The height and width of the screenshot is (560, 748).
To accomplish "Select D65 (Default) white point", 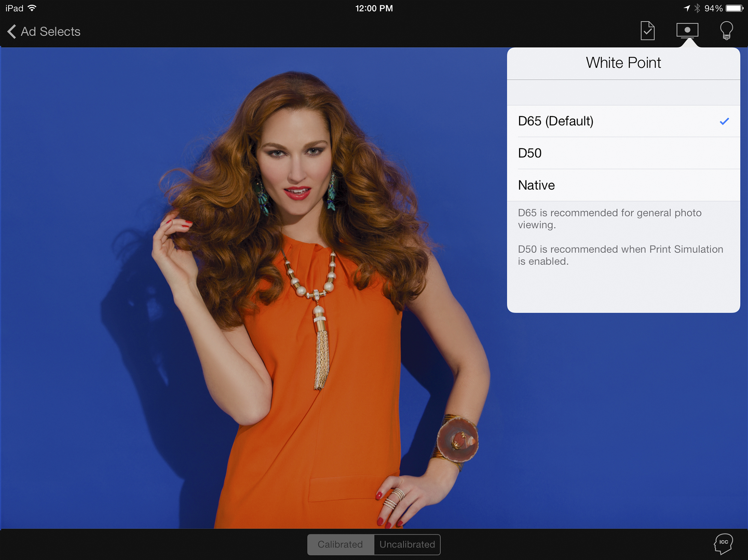I will (623, 121).
